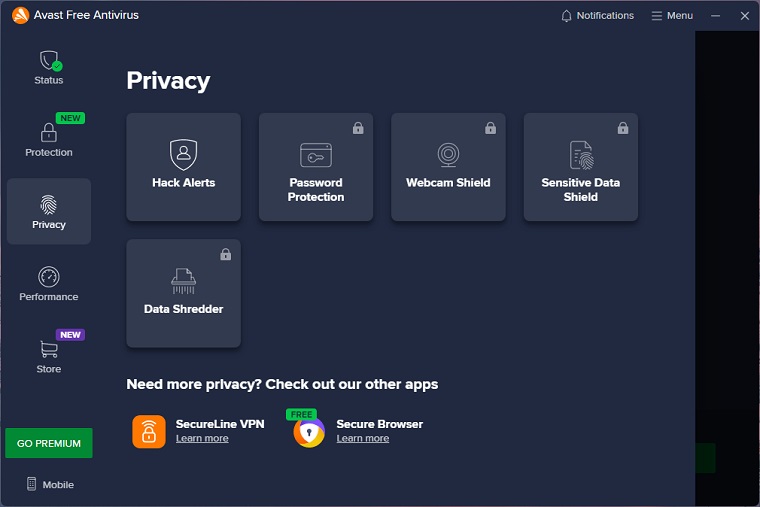Click the Privacy page heading

tap(168, 81)
